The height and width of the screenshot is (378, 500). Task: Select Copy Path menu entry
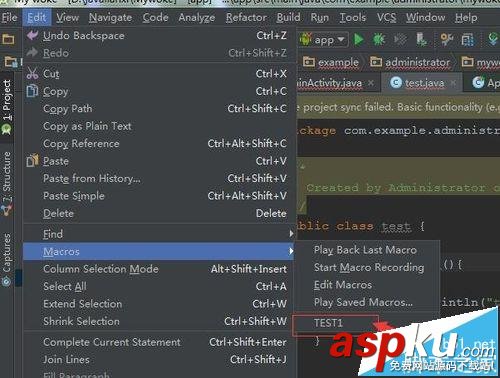pos(157,109)
